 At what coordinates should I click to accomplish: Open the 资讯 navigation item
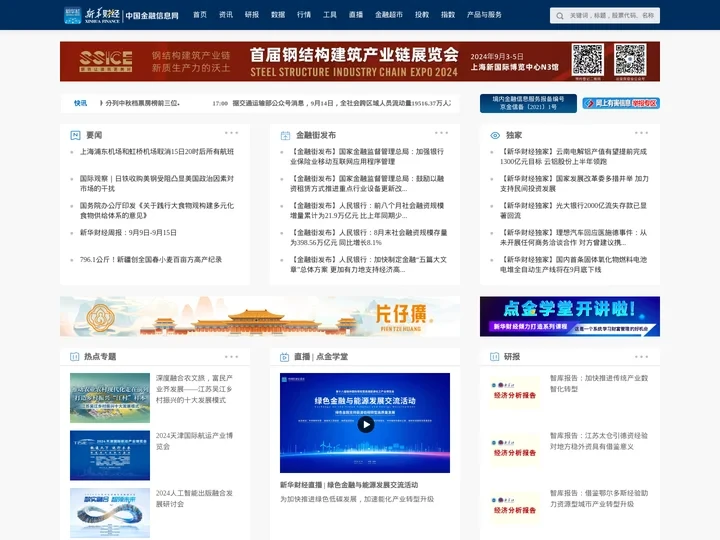tap(226, 15)
